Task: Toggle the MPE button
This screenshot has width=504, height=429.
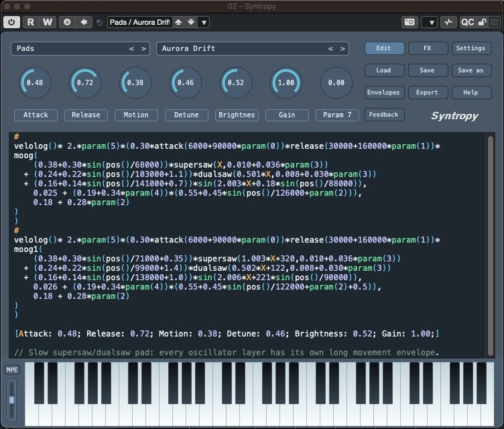Action: pos(12,370)
